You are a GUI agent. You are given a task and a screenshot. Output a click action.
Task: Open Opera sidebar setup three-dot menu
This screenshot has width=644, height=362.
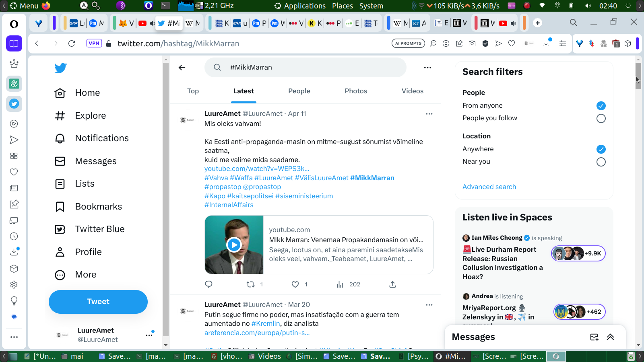coord(14,337)
